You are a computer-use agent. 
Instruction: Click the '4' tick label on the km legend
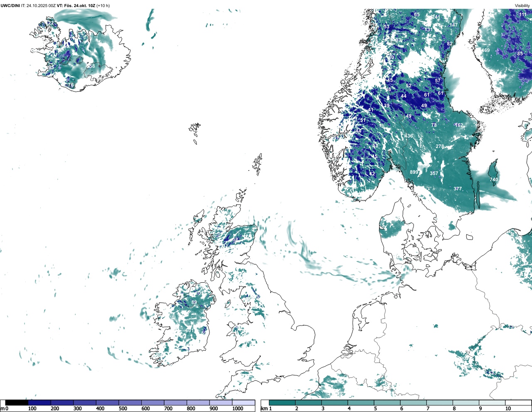click(349, 409)
